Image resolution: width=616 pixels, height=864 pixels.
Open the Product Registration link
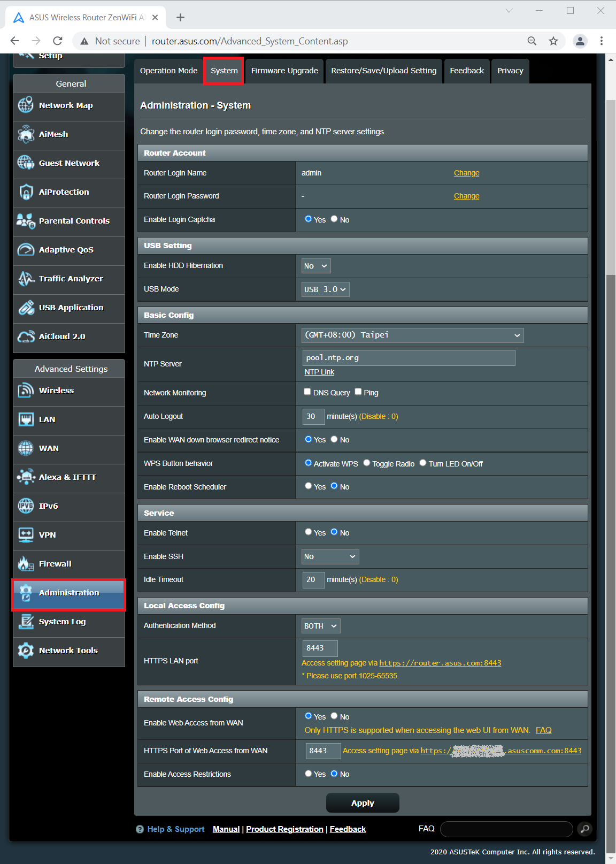coord(284,829)
